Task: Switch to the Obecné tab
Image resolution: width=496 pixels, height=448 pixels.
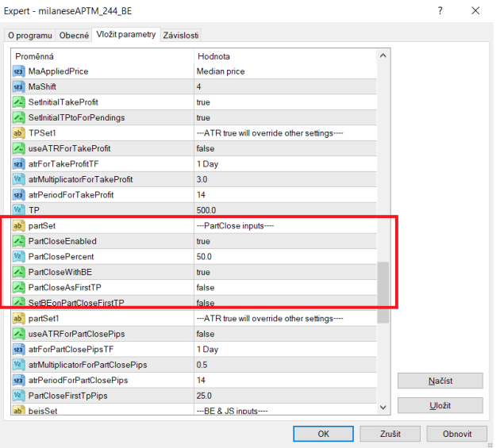Action: tap(74, 36)
